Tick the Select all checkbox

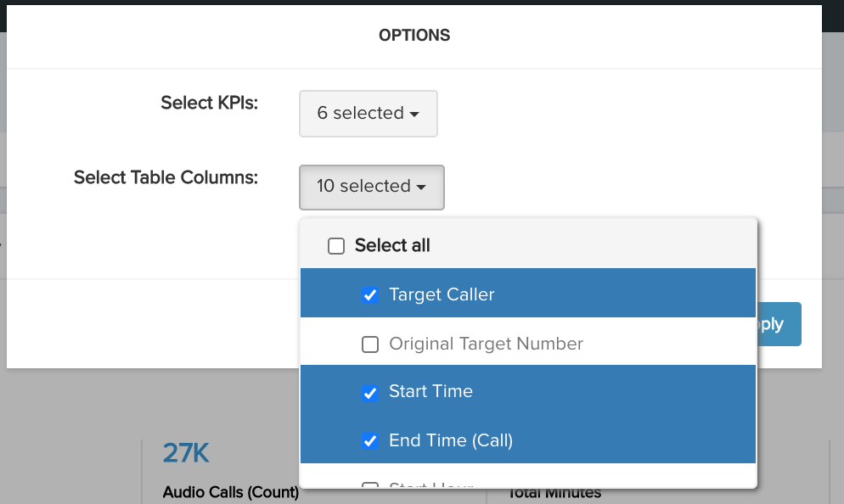tap(336, 246)
